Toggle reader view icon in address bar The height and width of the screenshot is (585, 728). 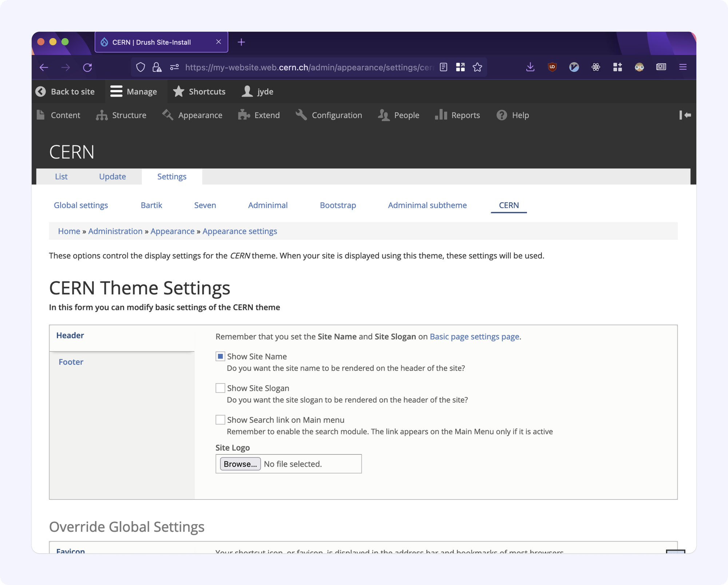click(x=443, y=67)
